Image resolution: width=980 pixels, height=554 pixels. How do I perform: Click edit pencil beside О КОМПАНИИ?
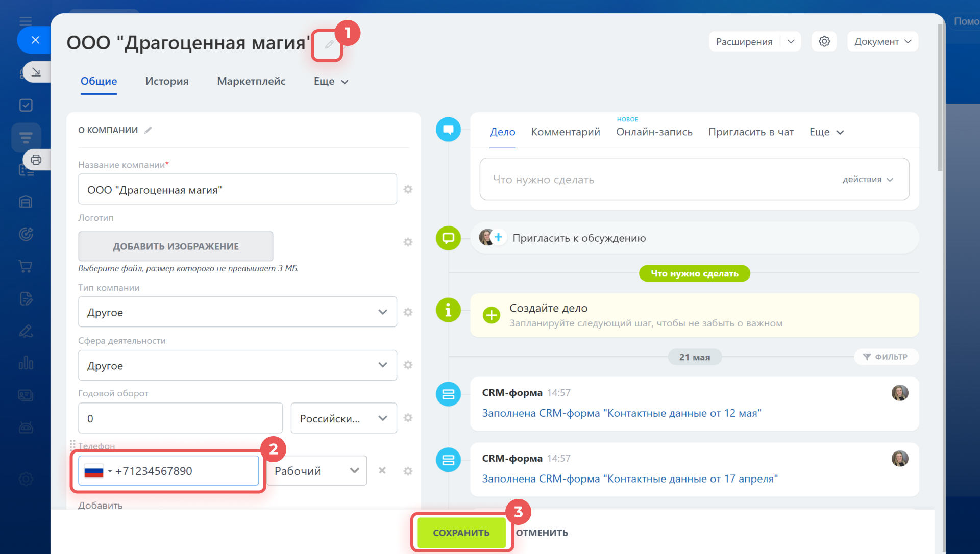coord(148,130)
